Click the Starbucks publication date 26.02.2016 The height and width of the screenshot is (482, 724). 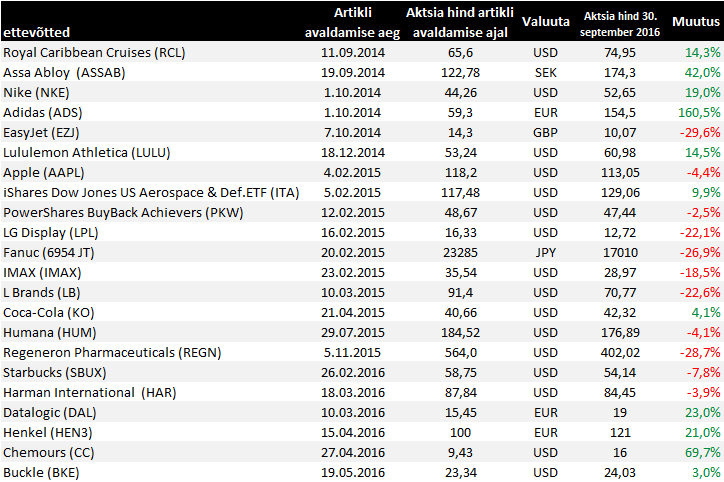(x=353, y=372)
